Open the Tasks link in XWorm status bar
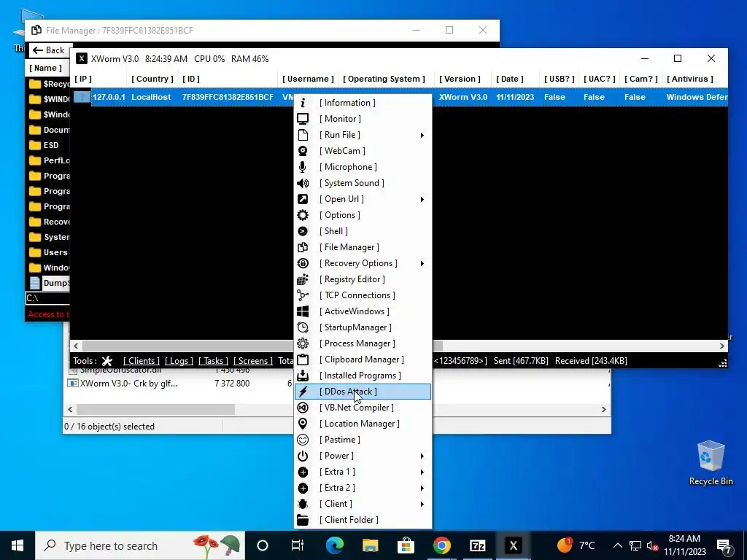Screen dimensions: 747x560 pos(214,361)
